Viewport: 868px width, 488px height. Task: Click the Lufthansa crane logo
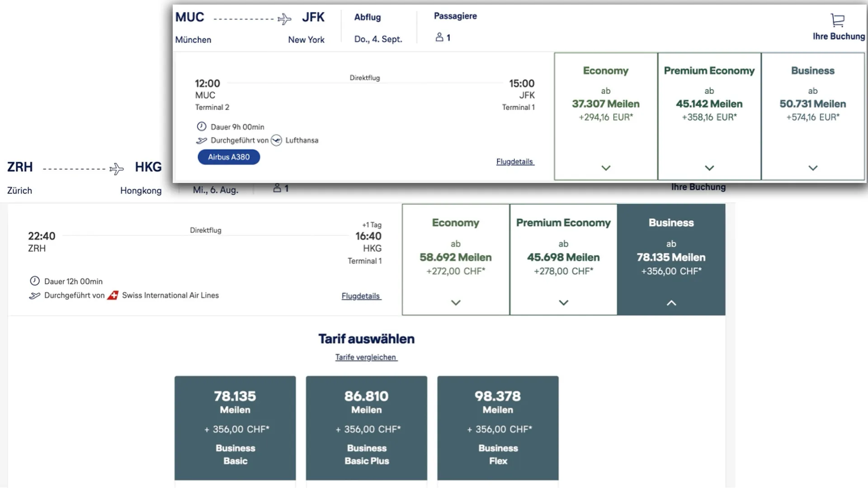click(276, 141)
